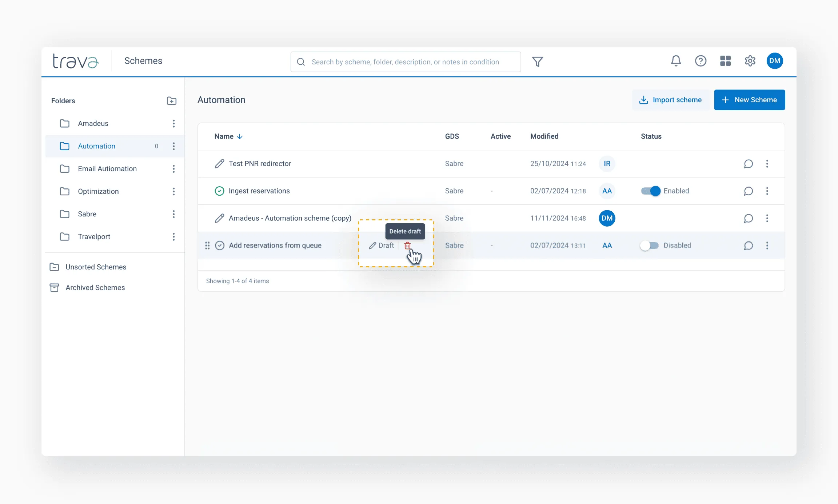This screenshot has height=504, width=838.
Task: Click the red Delete draft trash icon
Action: (x=407, y=245)
